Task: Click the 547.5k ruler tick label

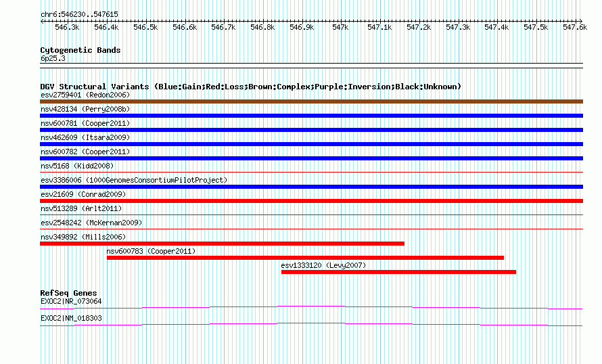Action: [536, 27]
